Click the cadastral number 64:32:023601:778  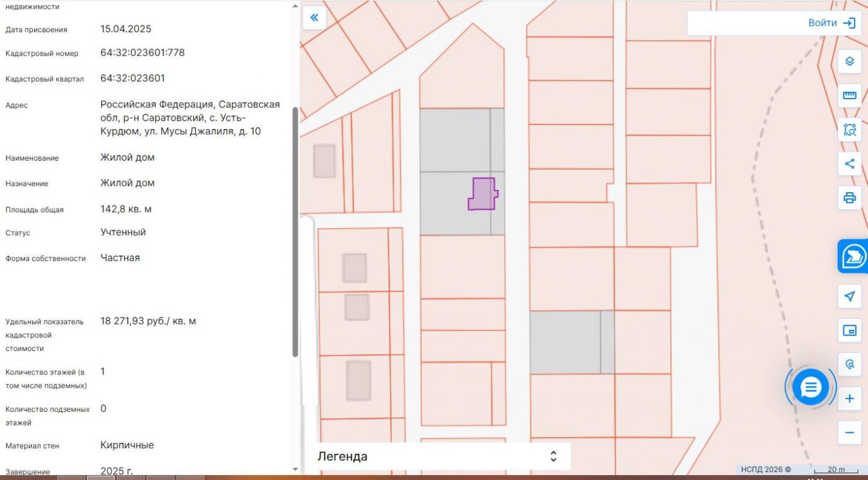143,53
